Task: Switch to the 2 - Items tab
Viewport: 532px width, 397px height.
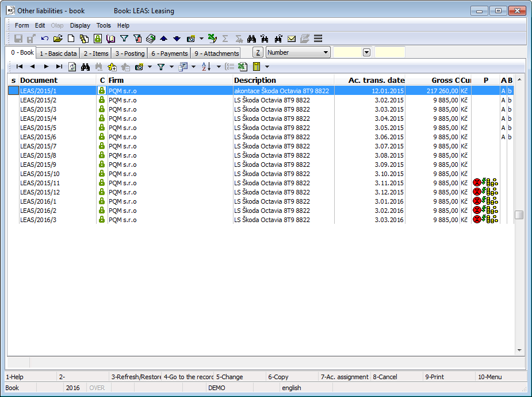Action: click(96, 54)
